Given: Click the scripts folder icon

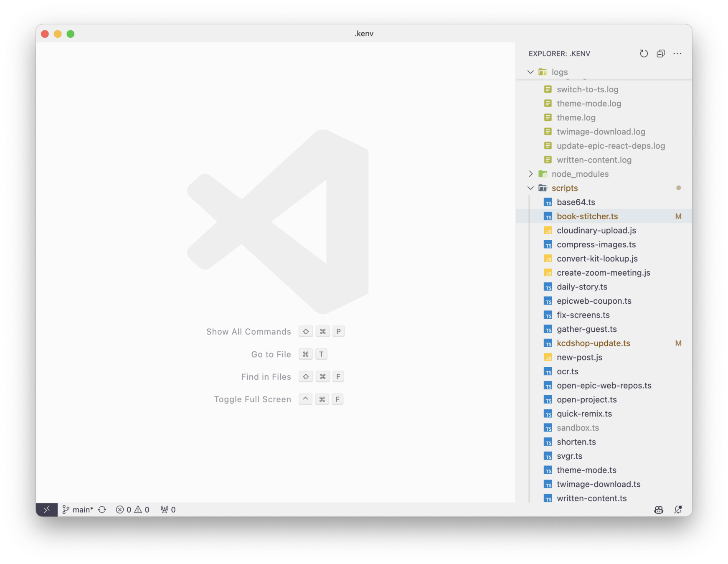Looking at the screenshot, I should pyautogui.click(x=543, y=188).
